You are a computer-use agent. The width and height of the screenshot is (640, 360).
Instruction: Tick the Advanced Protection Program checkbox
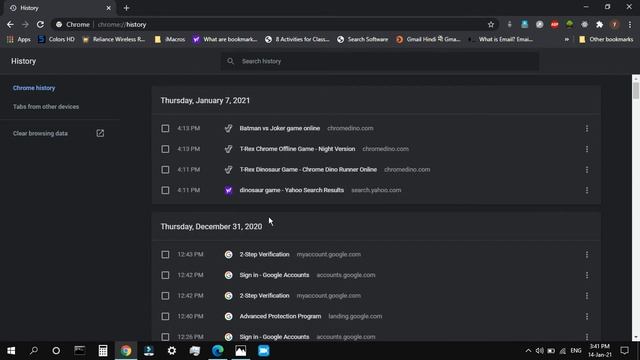(x=165, y=316)
